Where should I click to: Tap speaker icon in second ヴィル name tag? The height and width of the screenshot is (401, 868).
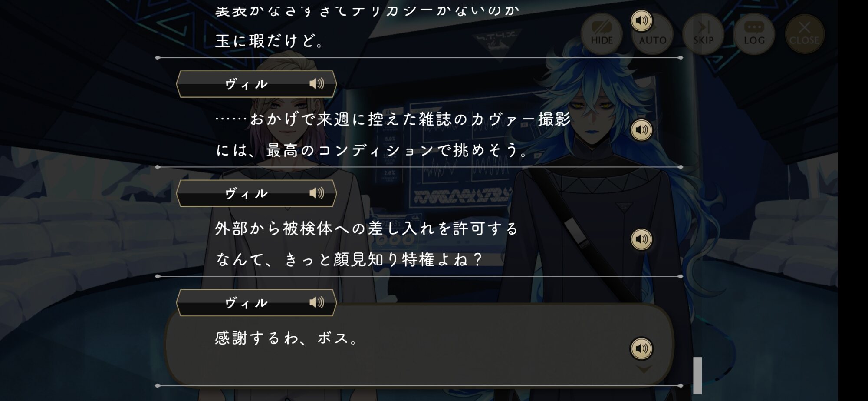(317, 193)
